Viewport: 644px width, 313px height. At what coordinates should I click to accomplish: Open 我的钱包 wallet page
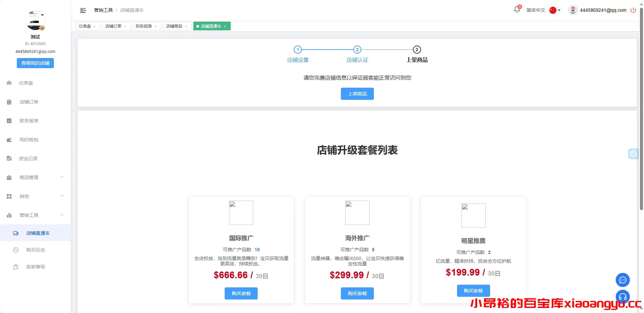click(x=29, y=140)
